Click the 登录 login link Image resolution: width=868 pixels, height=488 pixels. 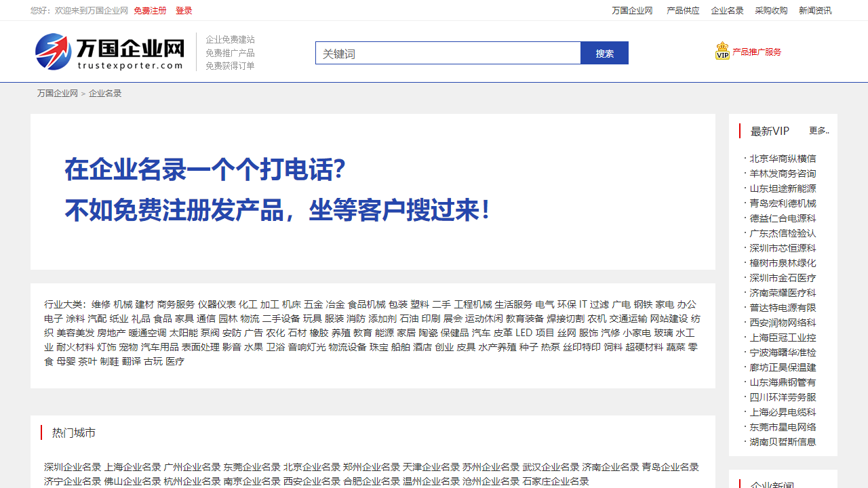182,11
